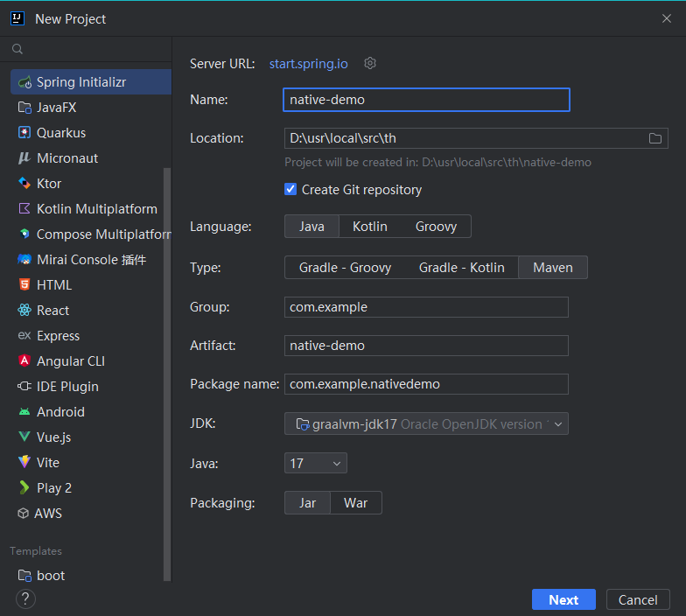Image resolution: width=686 pixels, height=616 pixels.
Task: Select the Quarkus generator label
Action: point(61,133)
